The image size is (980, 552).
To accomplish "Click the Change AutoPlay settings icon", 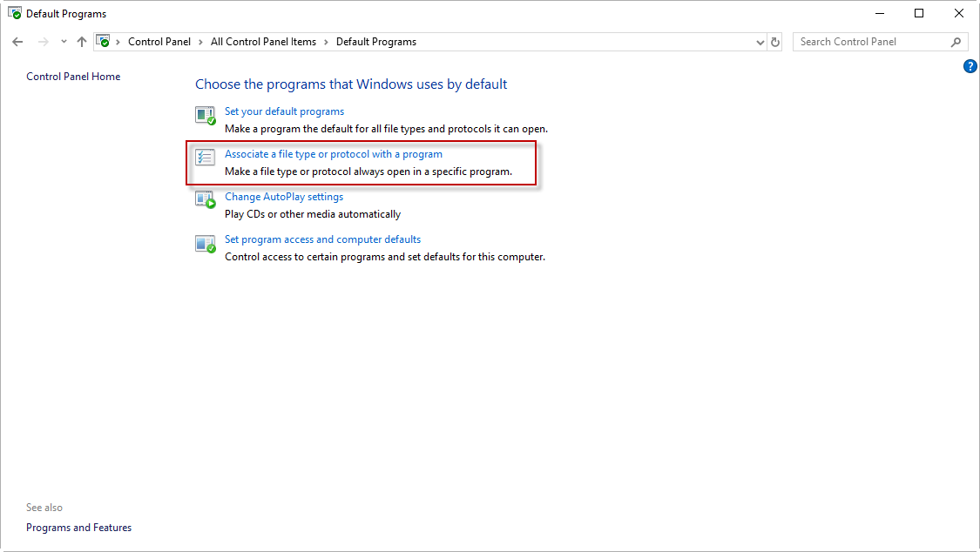I will click(x=205, y=200).
